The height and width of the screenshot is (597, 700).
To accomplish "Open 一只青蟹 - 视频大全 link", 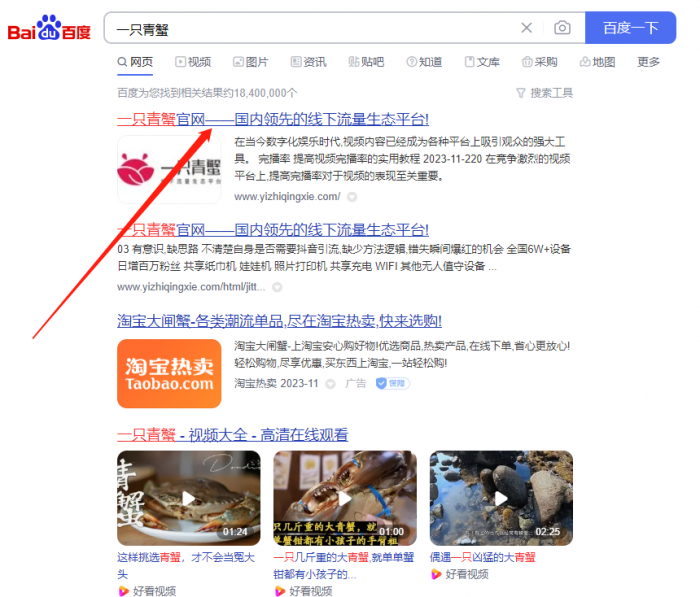I will tap(233, 435).
